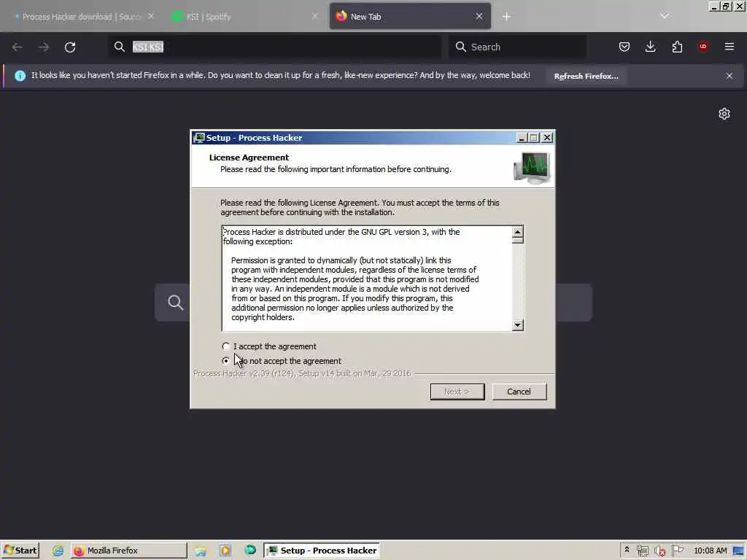The width and height of the screenshot is (747, 560).
Task: Open the Pocket save icon
Action: coord(624,47)
